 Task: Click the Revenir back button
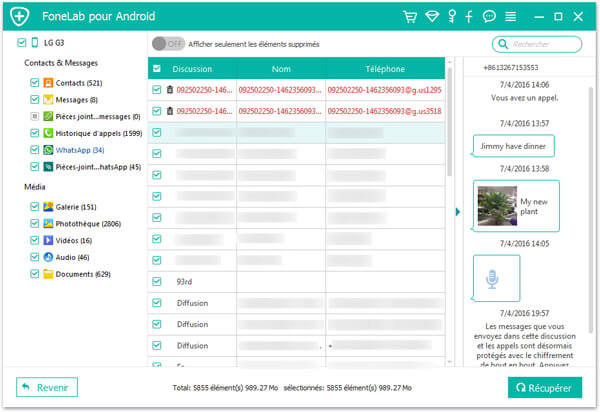click(47, 387)
